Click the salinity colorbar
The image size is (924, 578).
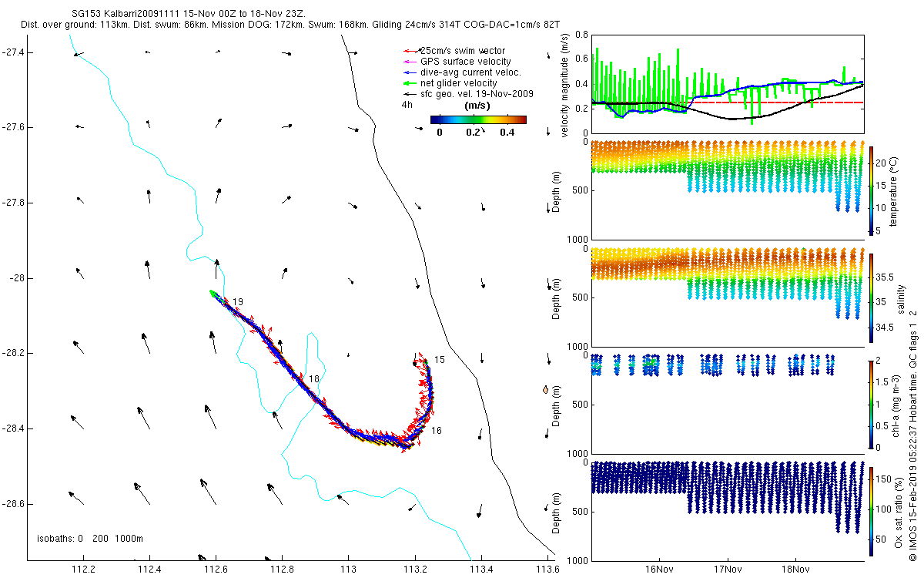[x=872, y=297]
